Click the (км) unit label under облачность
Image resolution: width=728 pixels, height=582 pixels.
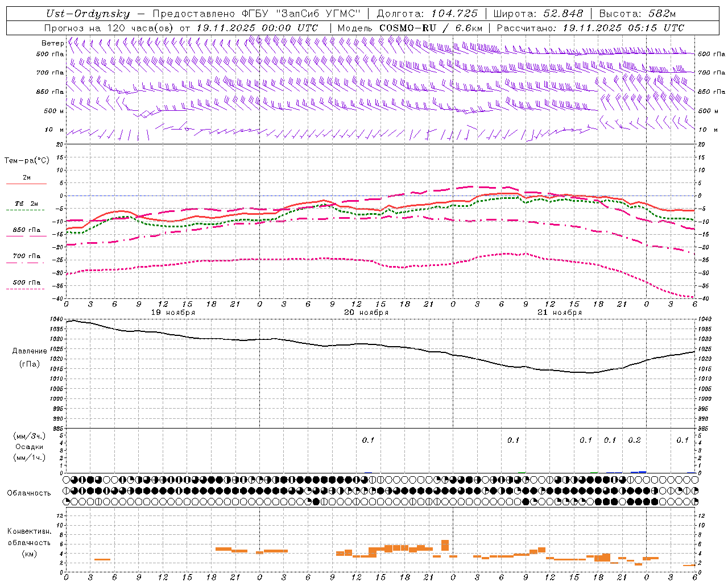[29, 554]
